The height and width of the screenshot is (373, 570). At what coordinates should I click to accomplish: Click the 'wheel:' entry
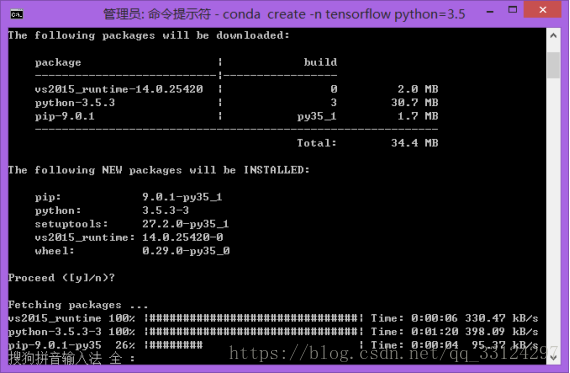[55, 251]
